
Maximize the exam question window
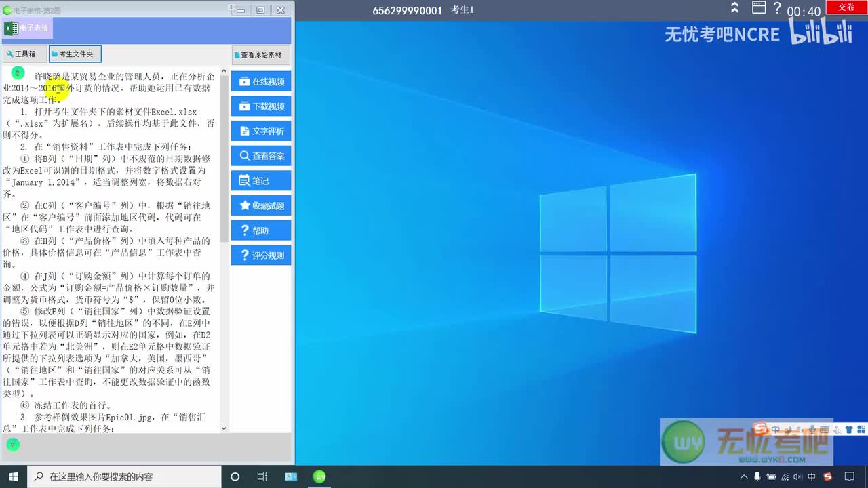260,10
